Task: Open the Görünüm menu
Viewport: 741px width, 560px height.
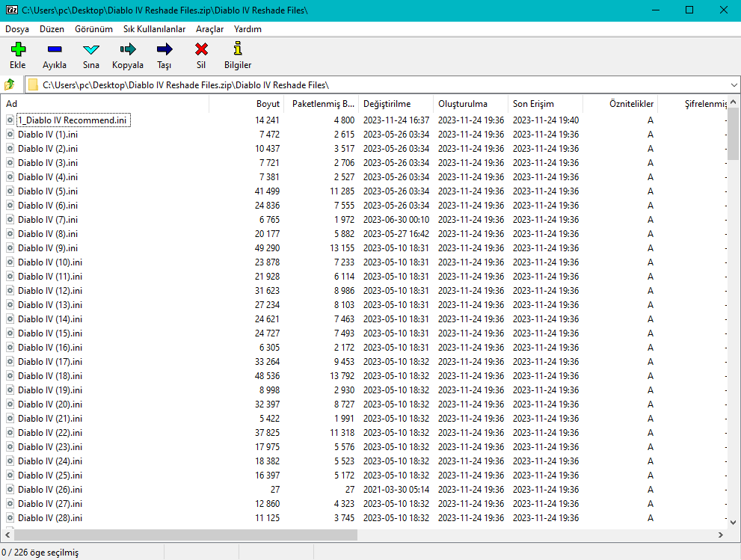Action: coord(93,29)
